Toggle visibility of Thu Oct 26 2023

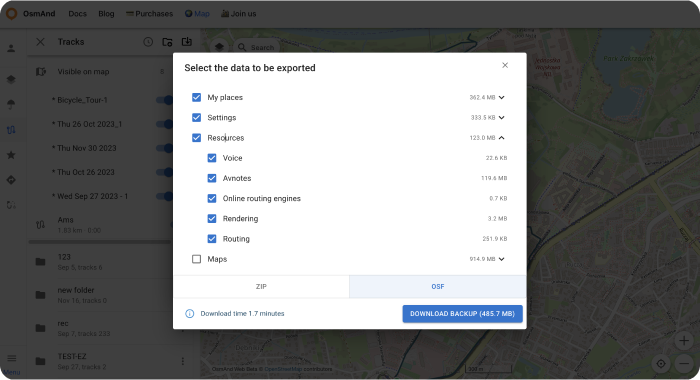pyautogui.click(x=164, y=172)
